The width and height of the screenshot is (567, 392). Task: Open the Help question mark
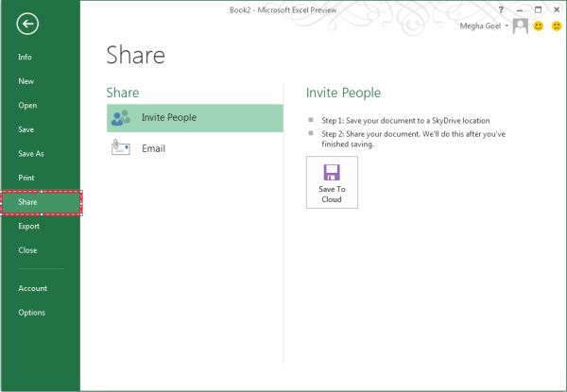[501, 10]
